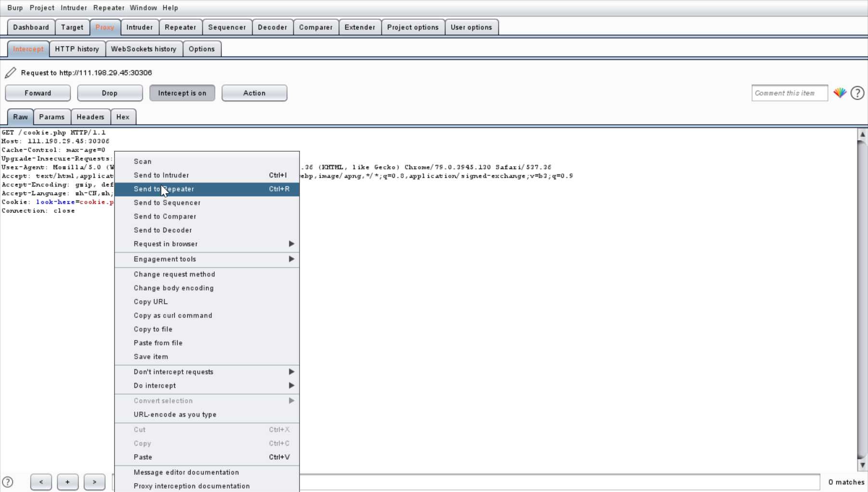868x492 pixels.
Task: Switch to Comparer tab
Action: pos(316,27)
